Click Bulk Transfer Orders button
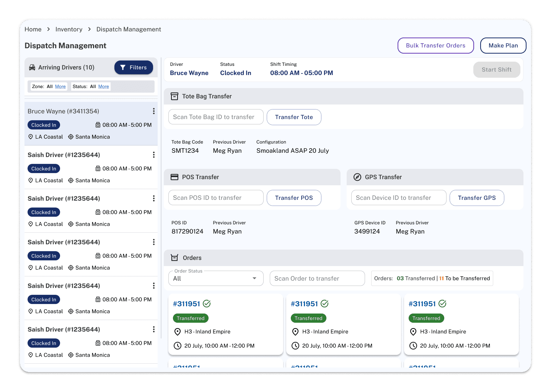The height and width of the screenshot is (392, 551). tap(436, 46)
